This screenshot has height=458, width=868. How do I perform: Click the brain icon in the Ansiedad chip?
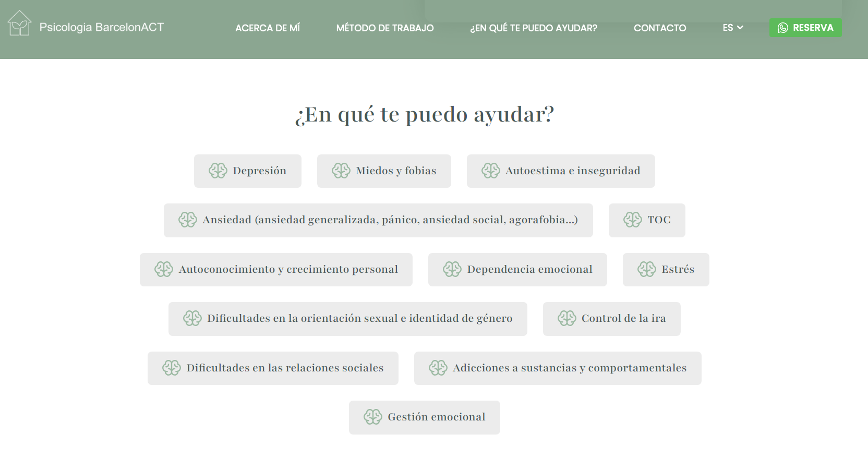tap(188, 220)
